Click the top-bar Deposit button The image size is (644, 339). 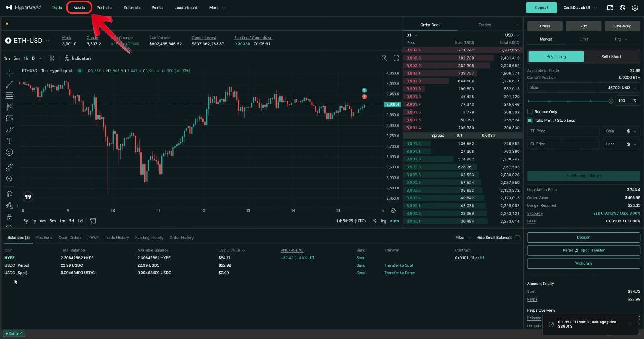pyautogui.click(x=541, y=8)
